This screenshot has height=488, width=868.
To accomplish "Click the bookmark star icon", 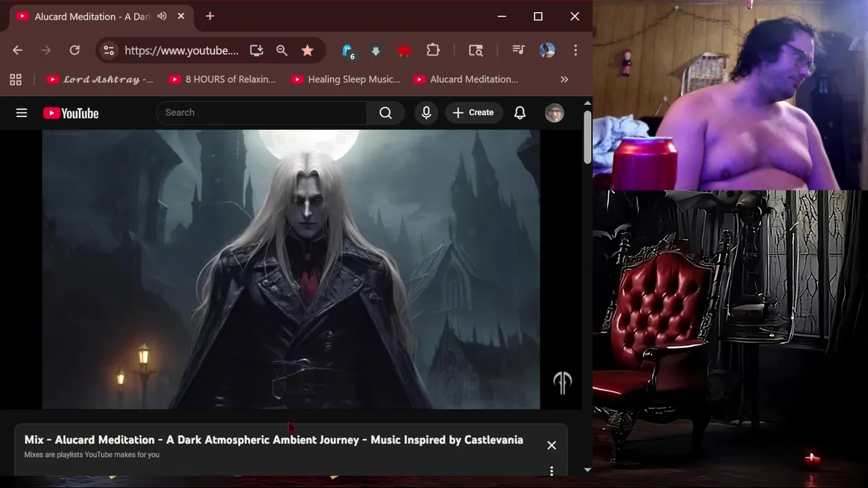I will point(307,50).
